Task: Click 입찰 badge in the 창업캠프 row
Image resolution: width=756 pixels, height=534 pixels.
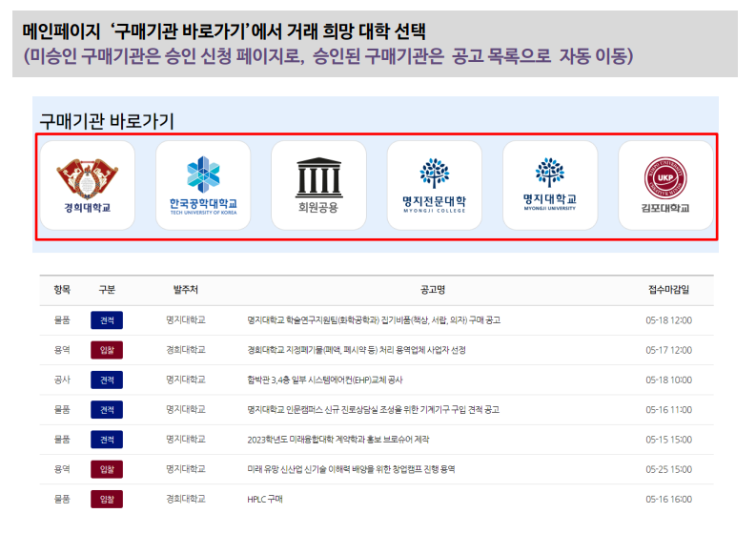Action: click(x=107, y=469)
